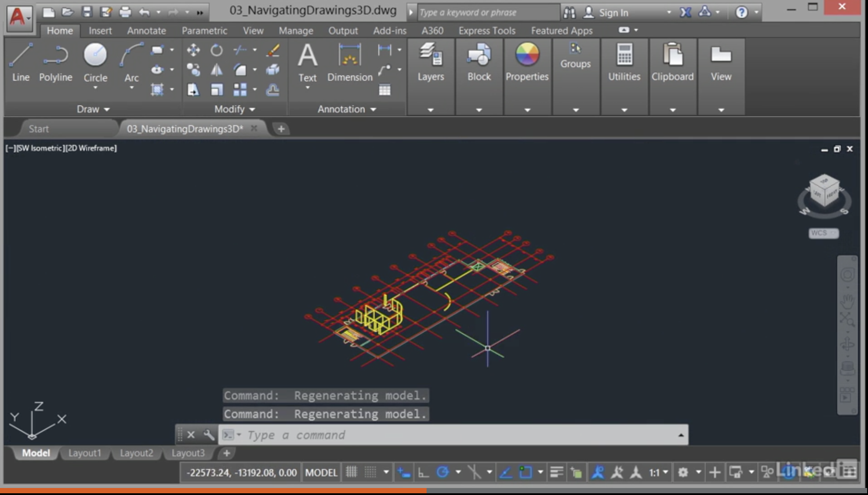868x495 pixels.
Task: Switch to the Layout1 tab
Action: (85, 453)
